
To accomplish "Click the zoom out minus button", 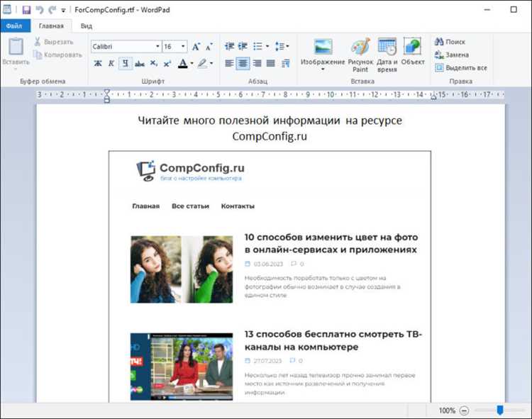I will click(464, 410).
